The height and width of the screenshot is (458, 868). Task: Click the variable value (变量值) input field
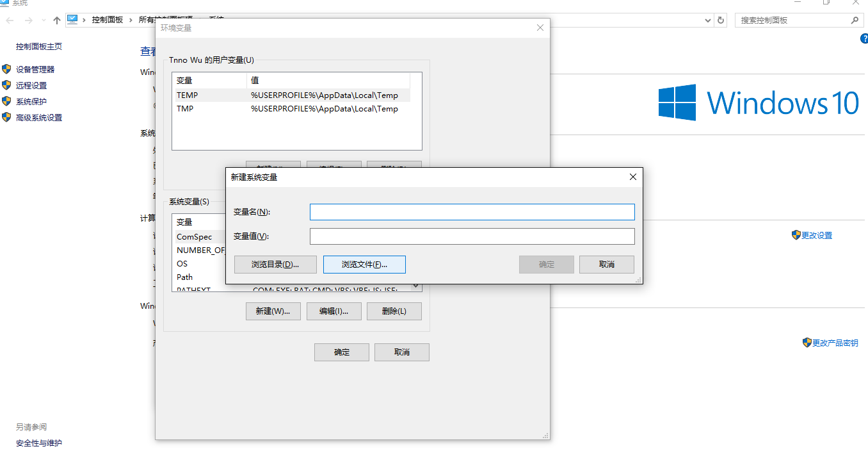[x=472, y=236]
